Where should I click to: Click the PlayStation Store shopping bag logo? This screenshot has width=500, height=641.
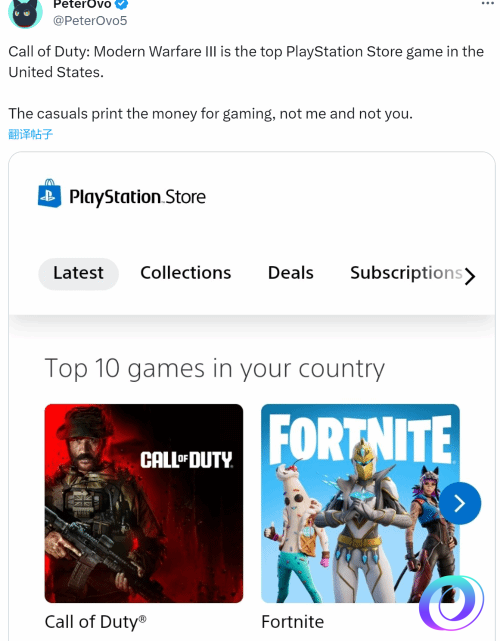click(49, 193)
